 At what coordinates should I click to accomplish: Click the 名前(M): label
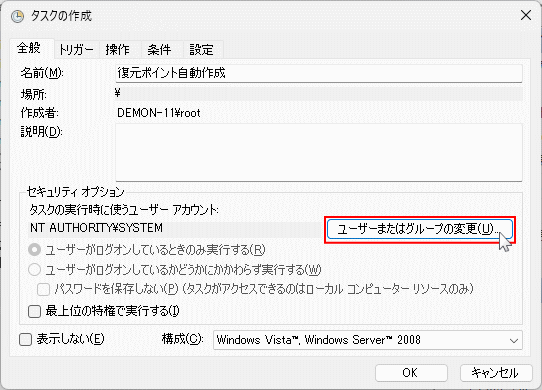[x=42, y=73]
